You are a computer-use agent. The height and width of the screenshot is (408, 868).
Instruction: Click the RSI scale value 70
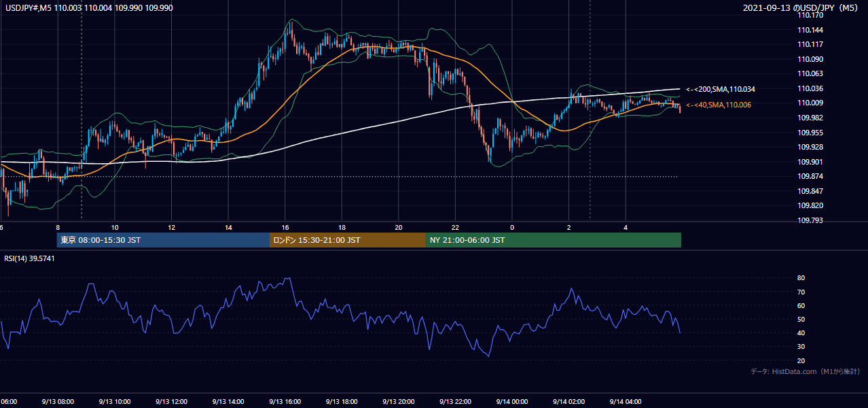pyautogui.click(x=801, y=292)
